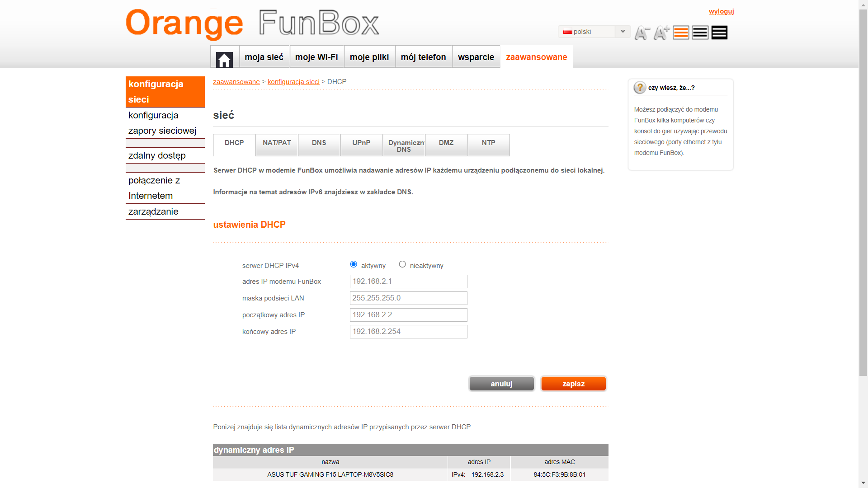Click the zapisz button
The image size is (868, 488).
pos(574,384)
